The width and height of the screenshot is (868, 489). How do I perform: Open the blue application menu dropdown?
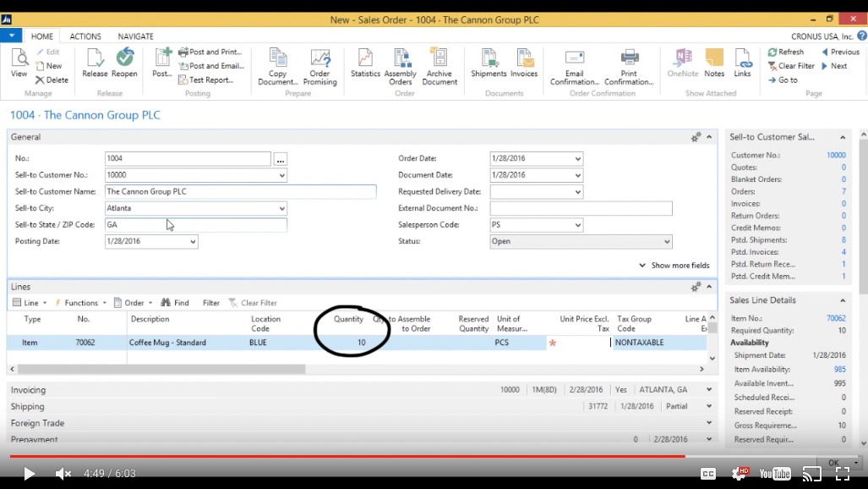11,36
